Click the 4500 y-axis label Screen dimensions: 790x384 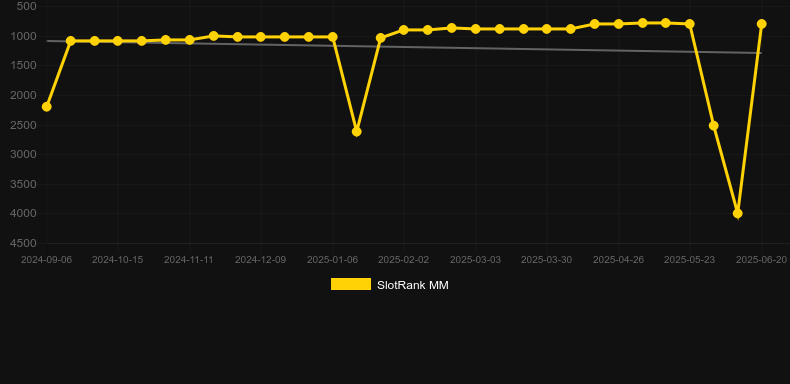pyautogui.click(x=24, y=243)
